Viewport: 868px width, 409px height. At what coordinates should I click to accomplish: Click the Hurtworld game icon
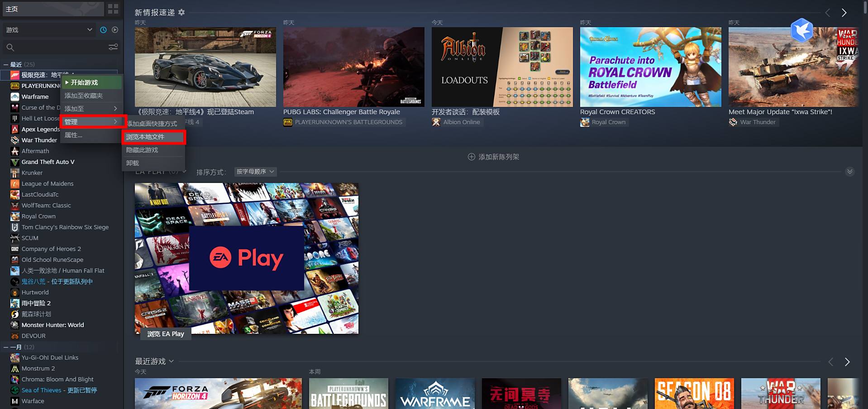tap(15, 292)
